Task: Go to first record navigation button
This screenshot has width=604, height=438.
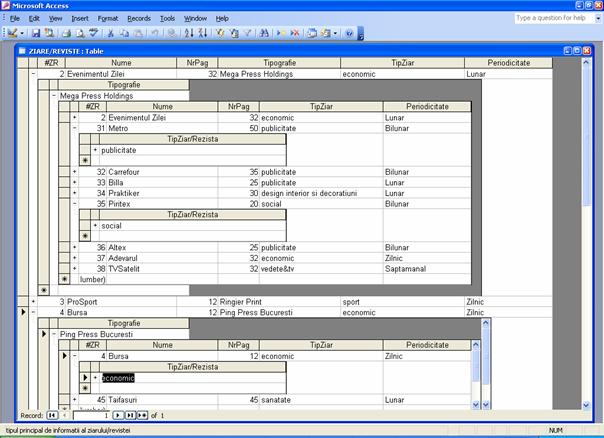Action: click(x=52, y=414)
